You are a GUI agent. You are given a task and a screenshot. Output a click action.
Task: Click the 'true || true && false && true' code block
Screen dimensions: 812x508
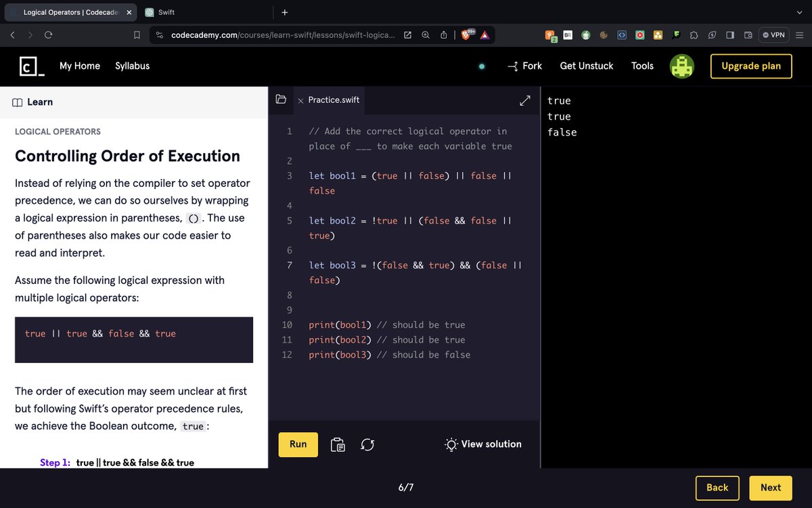[x=134, y=339]
